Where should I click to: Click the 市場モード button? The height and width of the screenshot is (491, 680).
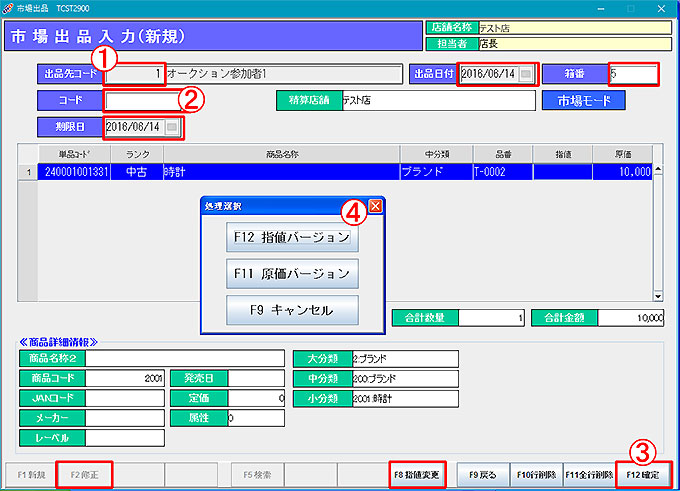point(584,100)
